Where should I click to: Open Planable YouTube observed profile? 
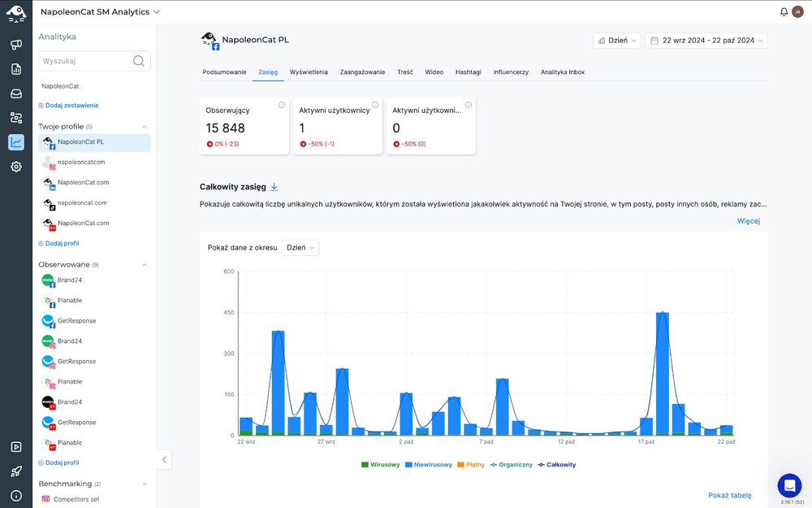click(x=94, y=443)
